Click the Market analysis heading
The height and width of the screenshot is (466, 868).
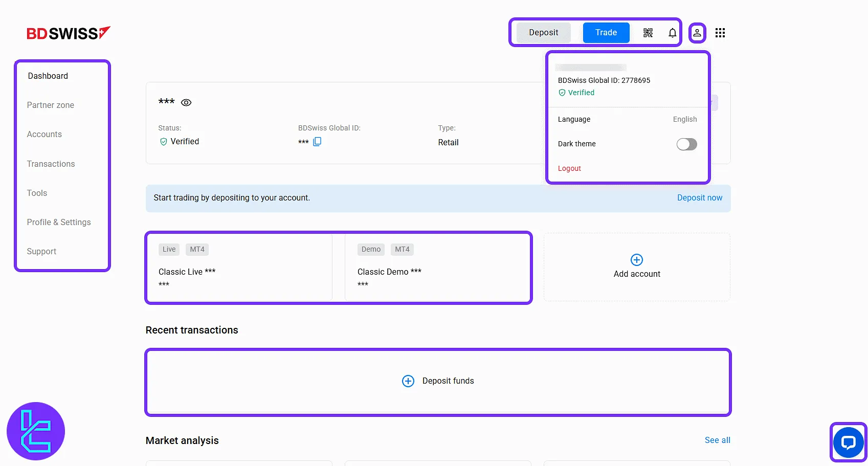182,441
